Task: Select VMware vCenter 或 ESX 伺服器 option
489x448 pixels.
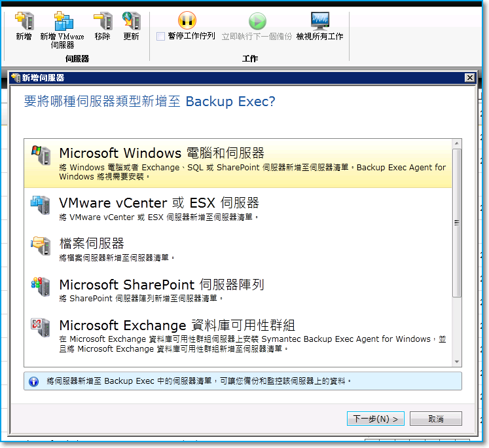Action: [x=238, y=208]
